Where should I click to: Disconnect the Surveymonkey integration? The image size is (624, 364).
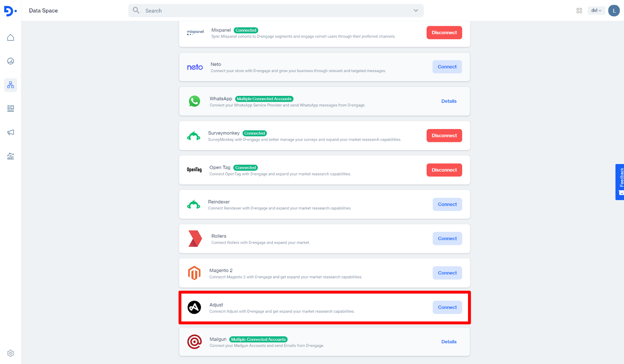(444, 136)
